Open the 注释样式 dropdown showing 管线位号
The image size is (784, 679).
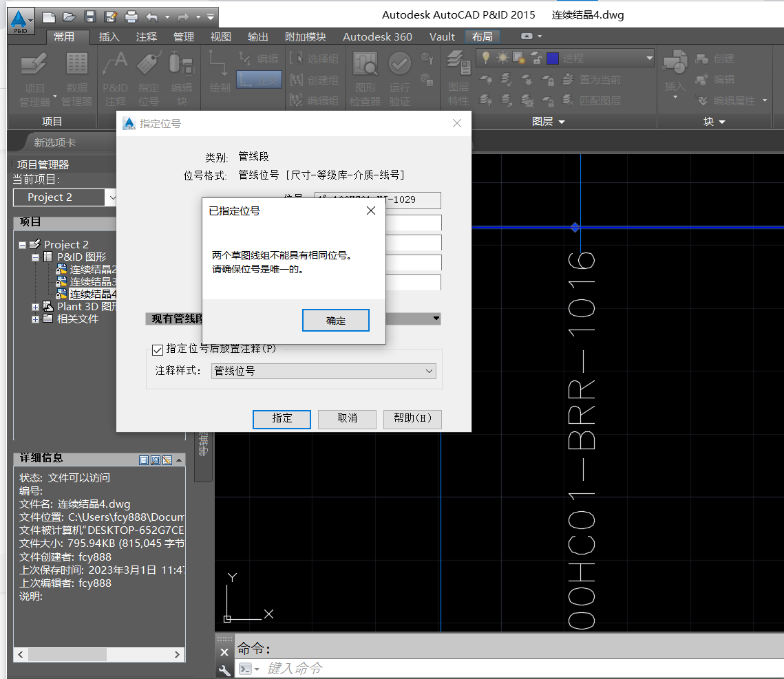tap(324, 371)
